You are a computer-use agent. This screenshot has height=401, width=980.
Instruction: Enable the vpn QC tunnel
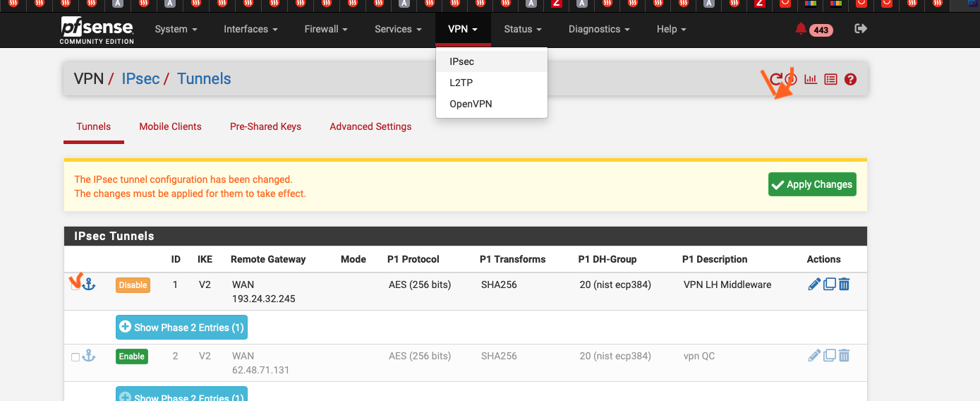coord(131,357)
